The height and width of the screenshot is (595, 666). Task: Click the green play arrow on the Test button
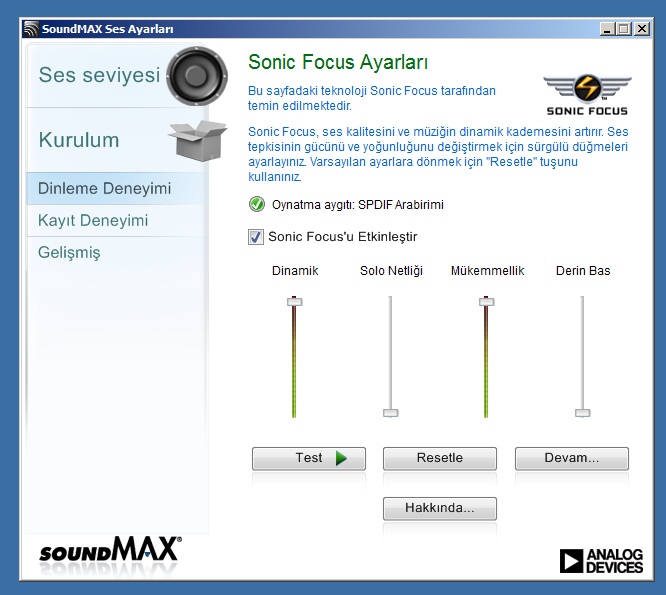(x=341, y=458)
